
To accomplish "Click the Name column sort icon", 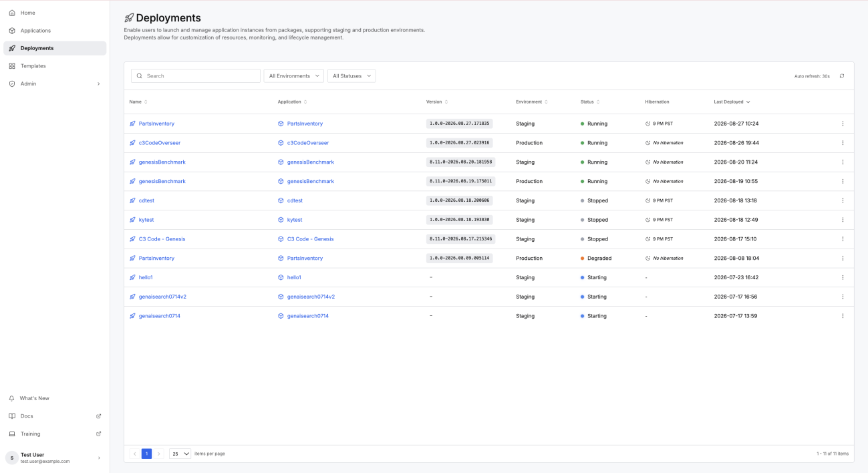I will [146, 102].
